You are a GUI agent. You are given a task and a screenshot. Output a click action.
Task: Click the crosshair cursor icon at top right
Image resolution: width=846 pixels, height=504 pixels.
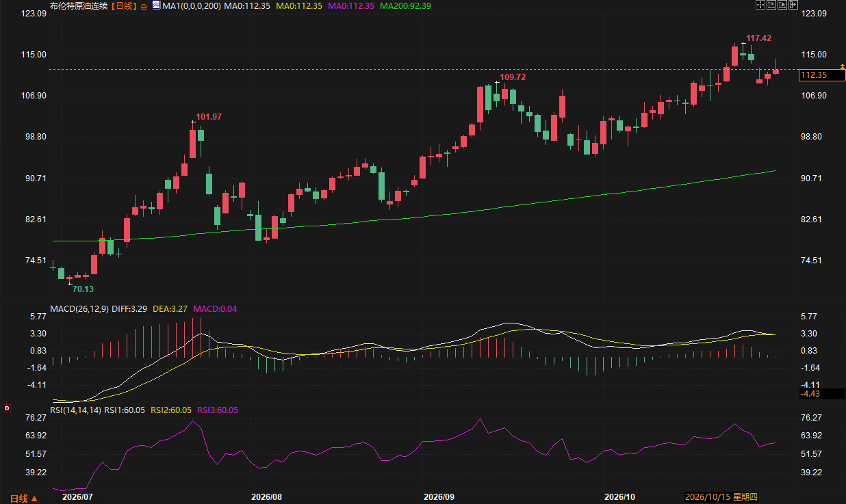point(760,5)
